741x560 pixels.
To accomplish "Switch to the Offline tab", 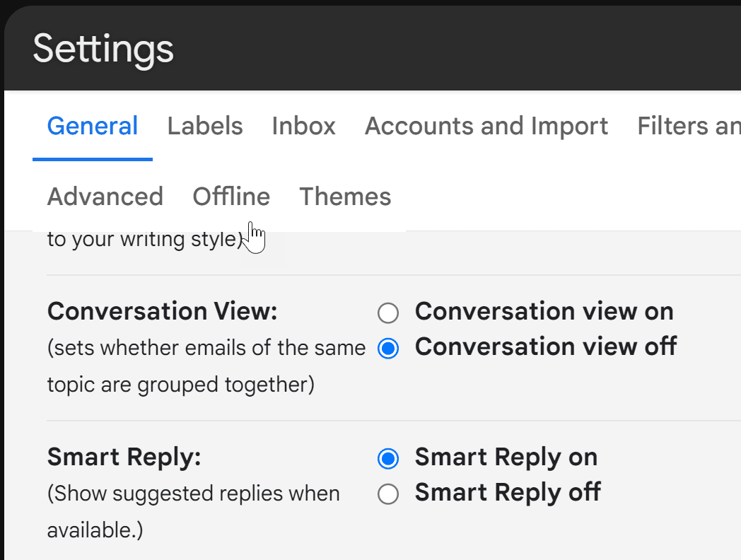I will tap(231, 197).
